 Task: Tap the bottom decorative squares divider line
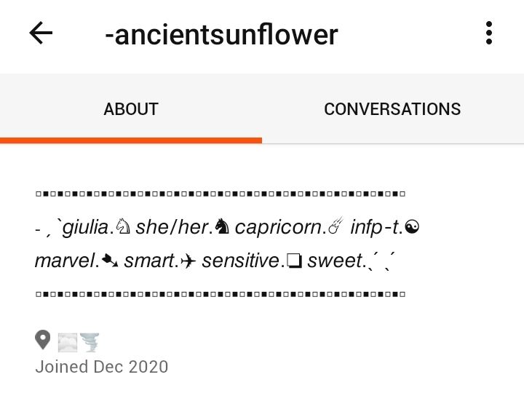[x=220, y=295]
